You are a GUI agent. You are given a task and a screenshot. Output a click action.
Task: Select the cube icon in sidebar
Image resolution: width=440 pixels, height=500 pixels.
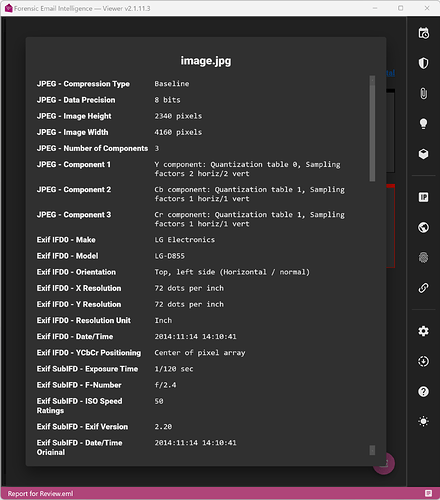coord(423,154)
